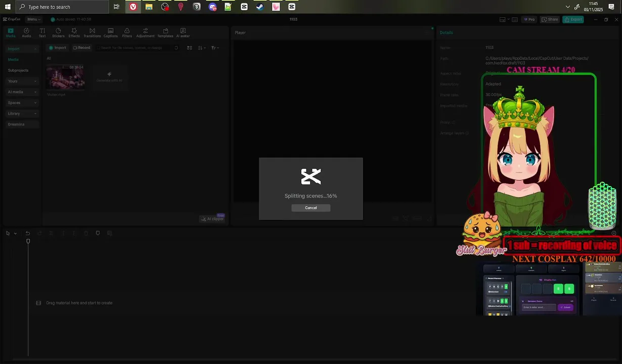
Task: Open the Windows Start menu
Action: 8,7
